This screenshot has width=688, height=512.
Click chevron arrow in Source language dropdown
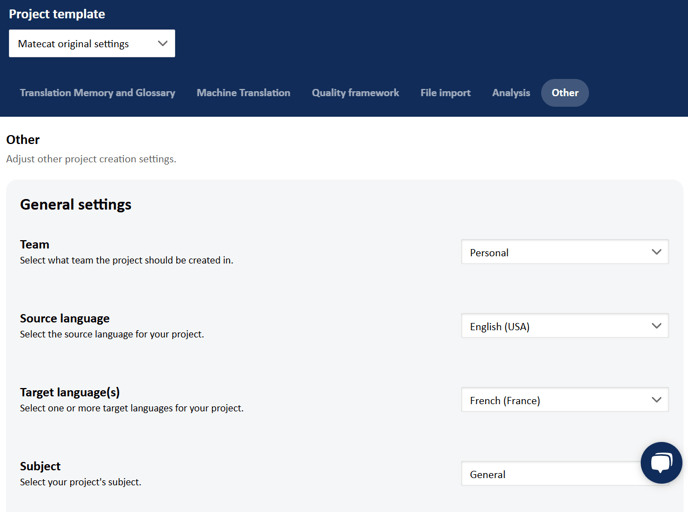click(x=656, y=326)
